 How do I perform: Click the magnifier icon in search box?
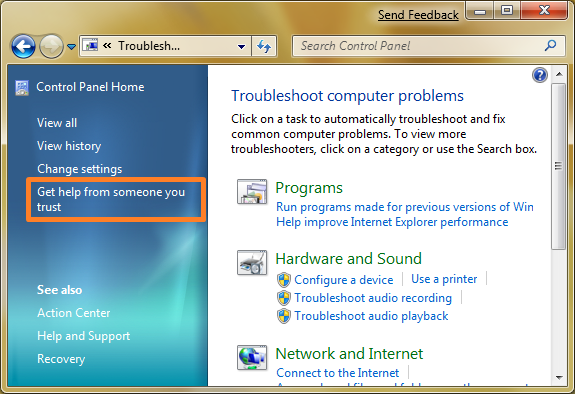550,45
